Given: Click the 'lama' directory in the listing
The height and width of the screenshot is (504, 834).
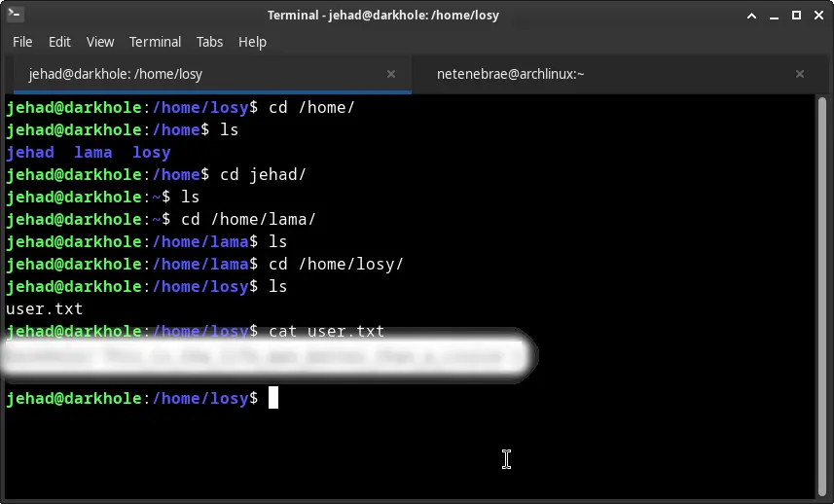Looking at the screenshot, I should (92, 152).
